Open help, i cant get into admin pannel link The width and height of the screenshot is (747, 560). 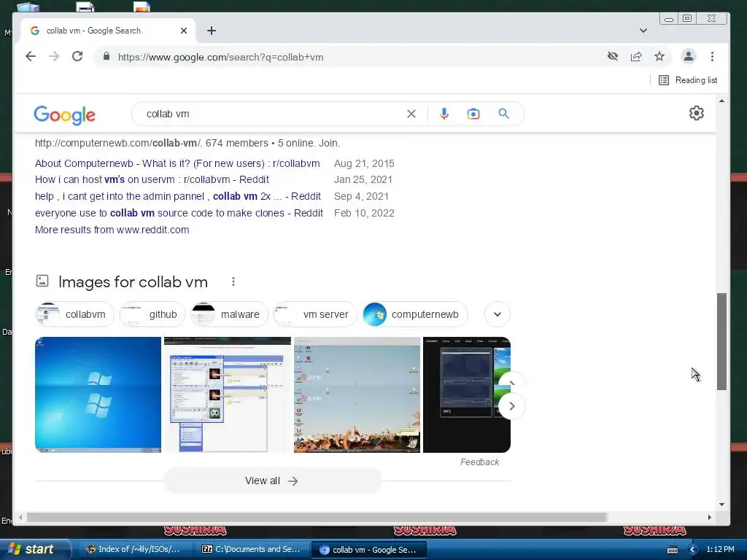tap(178, 196)
